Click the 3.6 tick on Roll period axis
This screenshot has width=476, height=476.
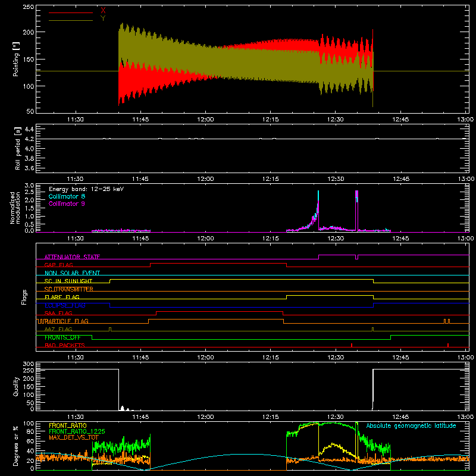(x=29, y=168)
